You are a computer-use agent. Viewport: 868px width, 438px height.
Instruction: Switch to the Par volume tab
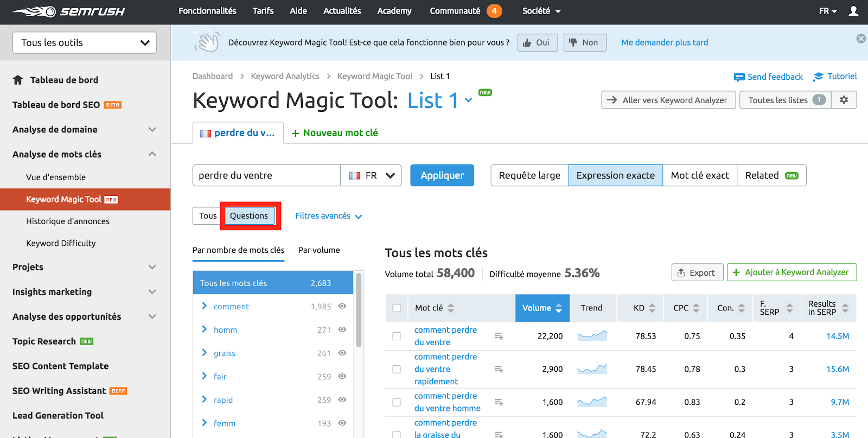[319, 250]
